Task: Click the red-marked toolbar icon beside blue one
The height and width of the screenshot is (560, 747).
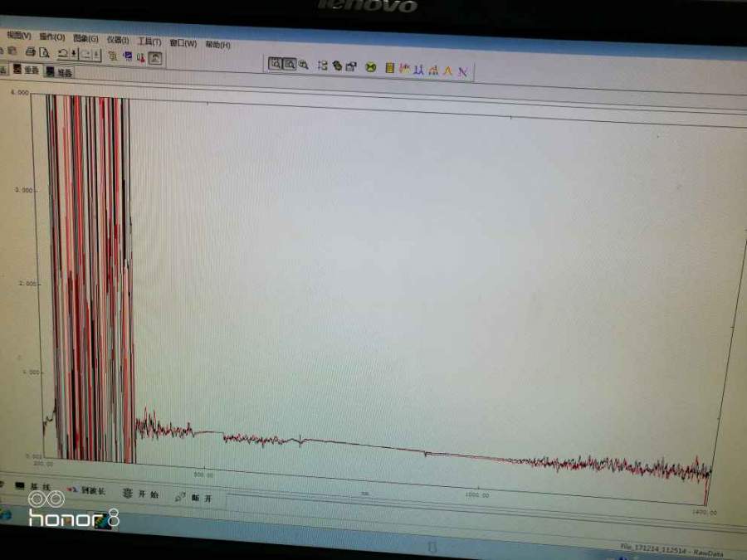Action: click(141, 57)
